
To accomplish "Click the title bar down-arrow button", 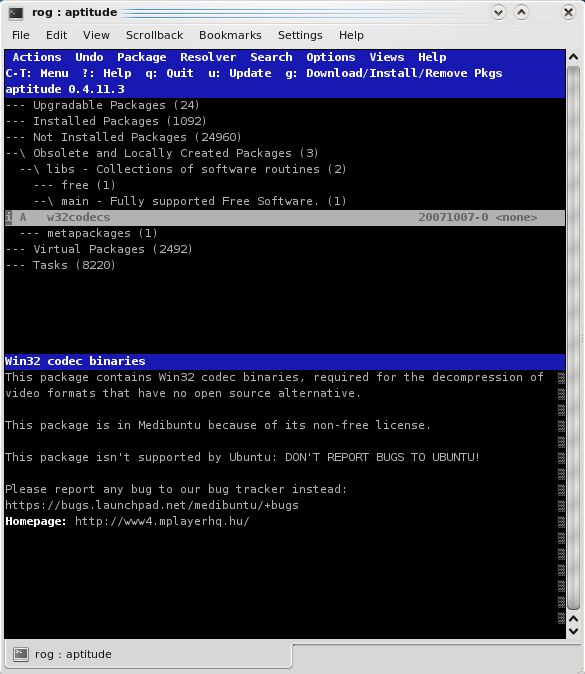I will (499, 12).
